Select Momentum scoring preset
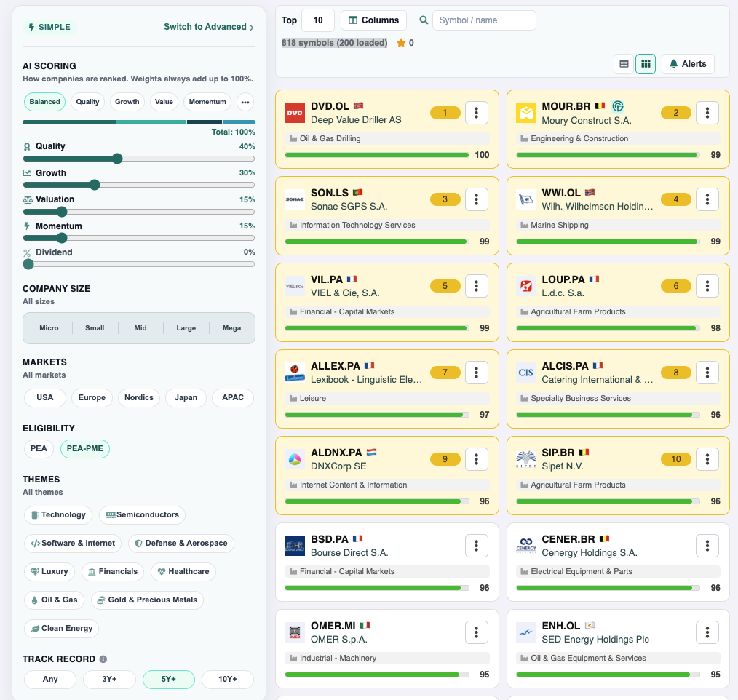Viewport: 738px width, 700px height. tap(207, 102)
